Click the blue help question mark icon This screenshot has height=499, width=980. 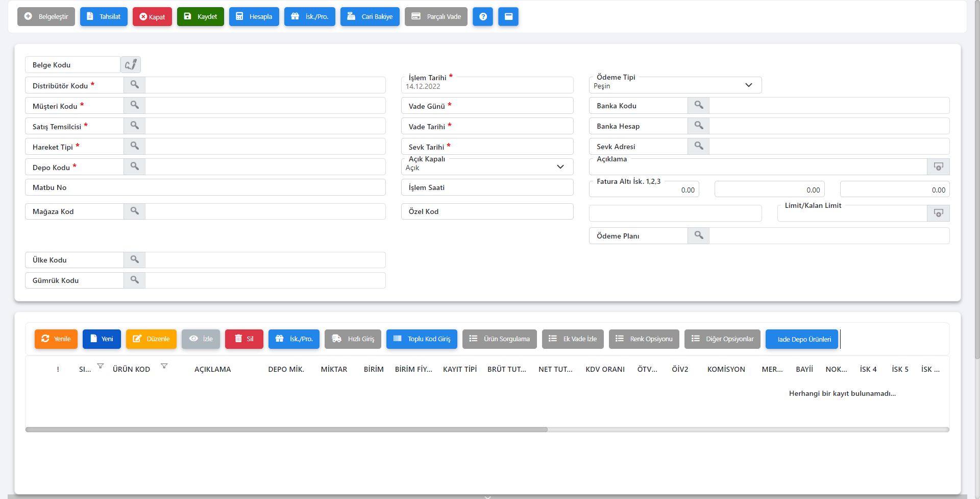point(483,17)
